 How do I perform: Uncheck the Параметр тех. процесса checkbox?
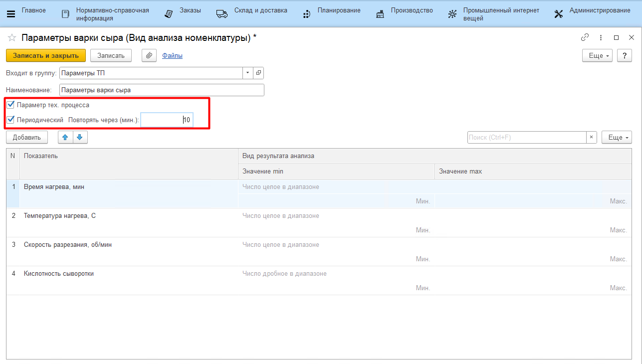click(x=10, y=105)
